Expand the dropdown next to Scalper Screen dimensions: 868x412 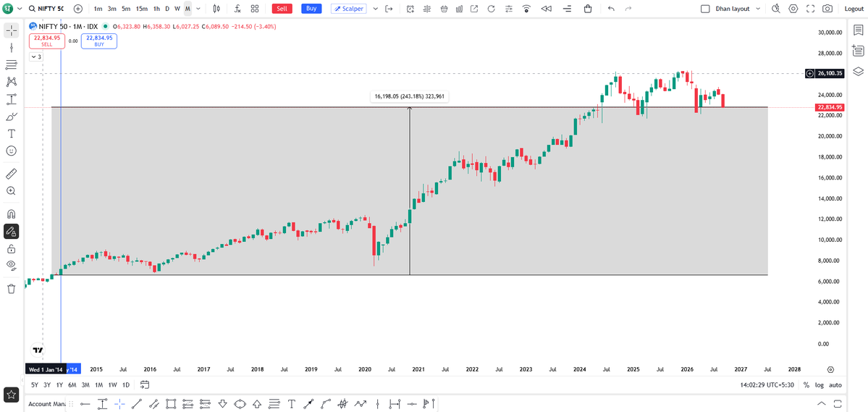pyautogui.click(x=375, y=9)
